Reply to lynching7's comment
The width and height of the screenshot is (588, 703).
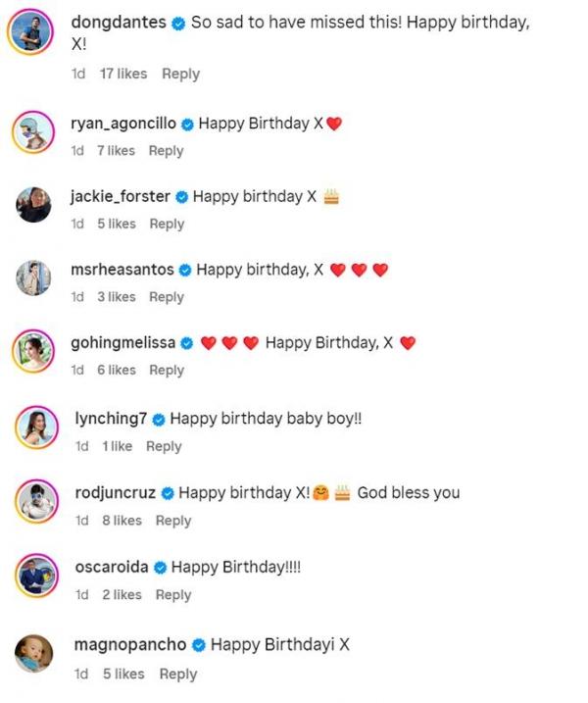(x=164, y=446)
